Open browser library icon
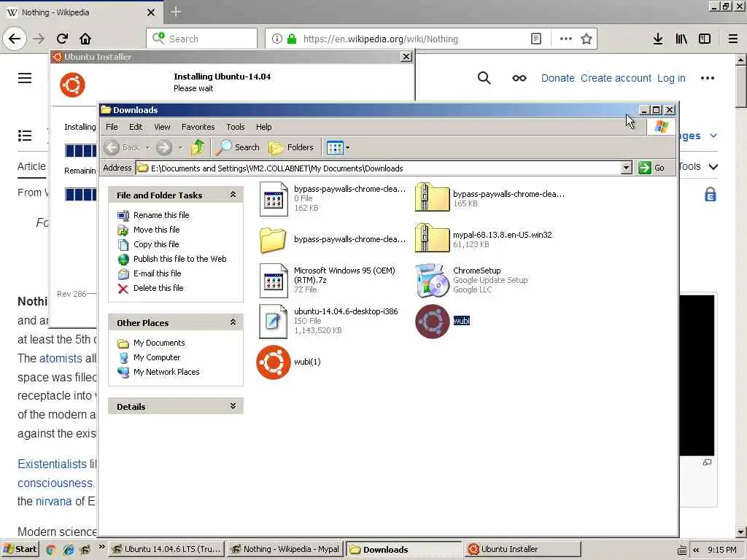Image resolution: width=747 pixels, height=560 pixels. [681, 39]
